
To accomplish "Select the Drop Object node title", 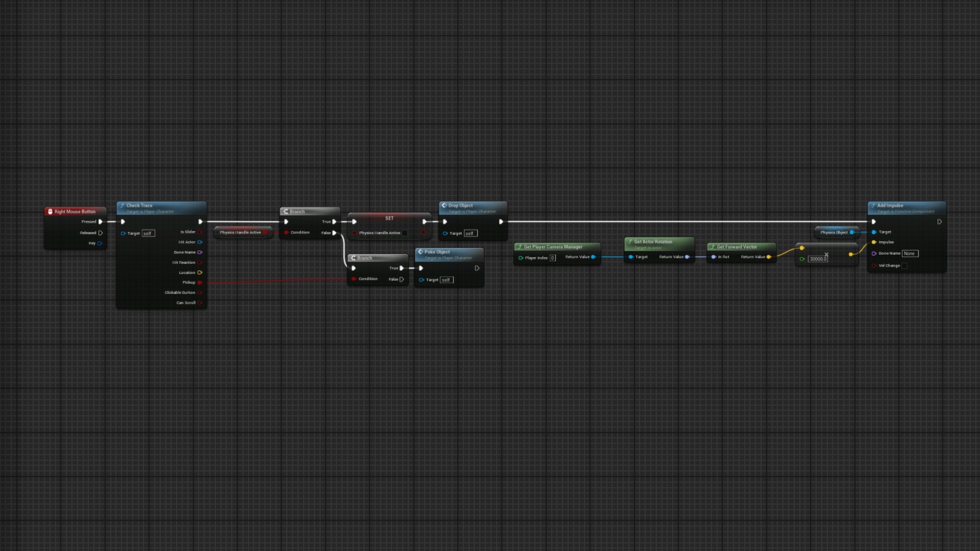I will [460, 205].
